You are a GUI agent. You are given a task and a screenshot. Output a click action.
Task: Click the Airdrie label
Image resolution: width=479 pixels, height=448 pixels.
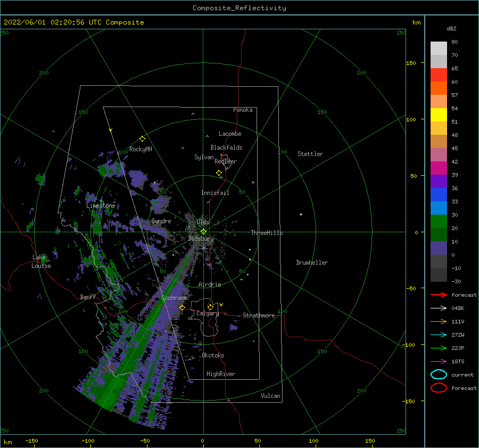tap(210, 284)
